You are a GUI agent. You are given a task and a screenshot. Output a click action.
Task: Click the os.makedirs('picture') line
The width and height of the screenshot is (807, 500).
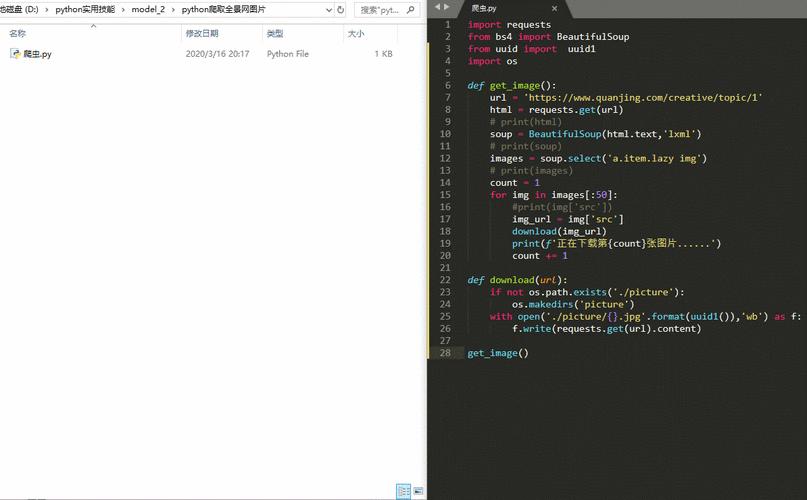click(x=573, y=304)
